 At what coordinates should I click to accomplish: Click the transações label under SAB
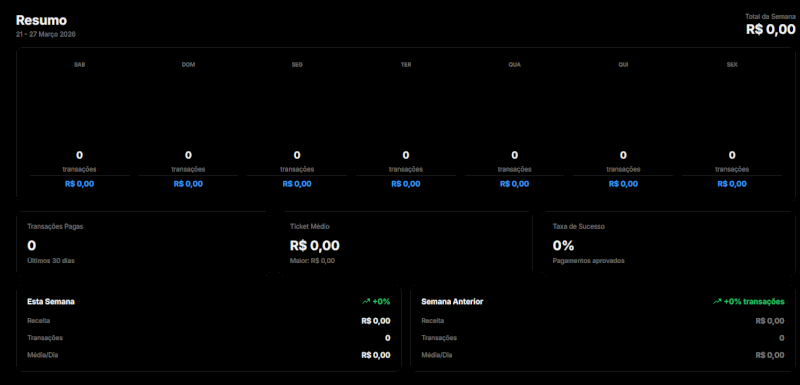pyautogui.click(x=80, y=169)
